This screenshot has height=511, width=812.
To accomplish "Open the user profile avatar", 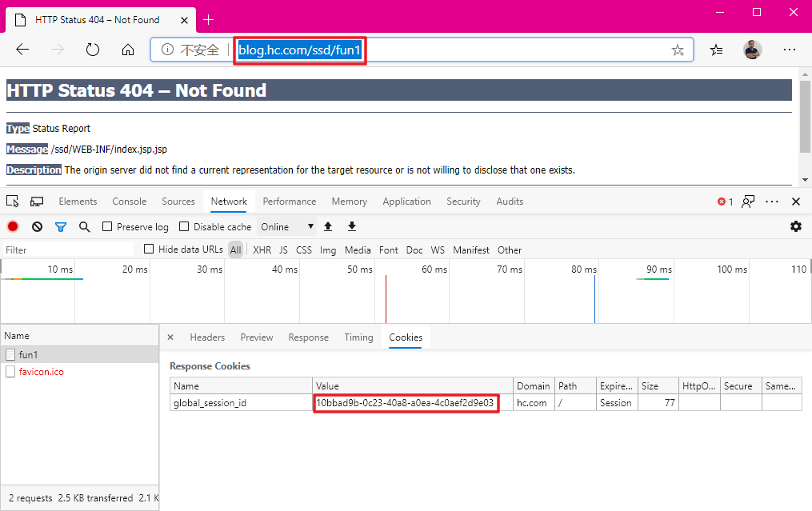I will [753, 50].
